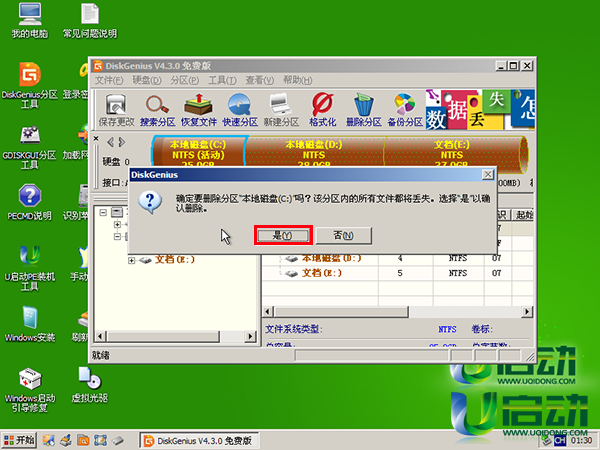Click the question mark icon in dialog
The width and height of the screenshot is (600, 450).
click(150, 202)
